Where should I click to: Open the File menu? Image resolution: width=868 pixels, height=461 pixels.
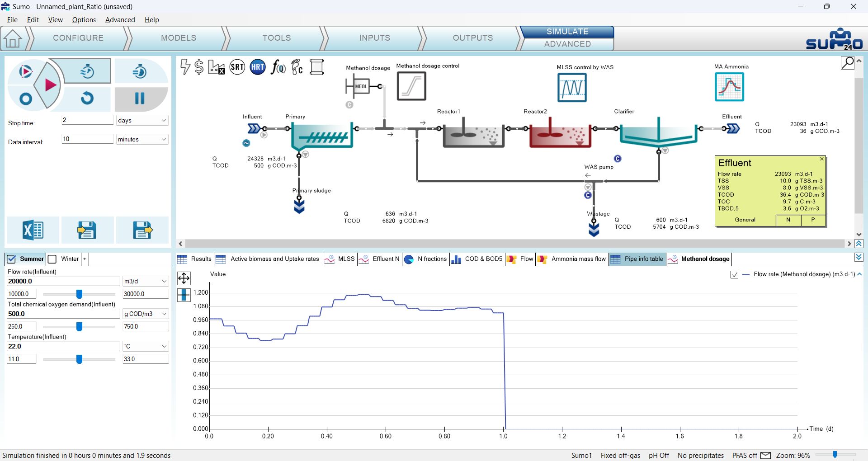12,20
